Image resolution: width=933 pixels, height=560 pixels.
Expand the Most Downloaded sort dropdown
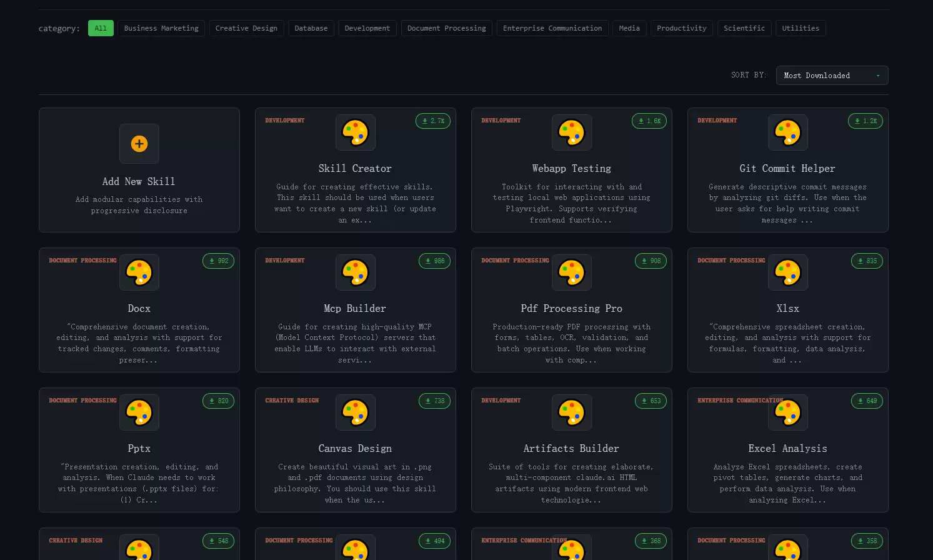[832, 76]
